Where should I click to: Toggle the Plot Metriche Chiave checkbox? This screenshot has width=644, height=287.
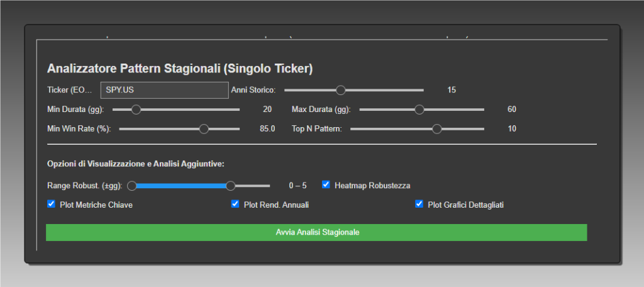pos(52,204)
